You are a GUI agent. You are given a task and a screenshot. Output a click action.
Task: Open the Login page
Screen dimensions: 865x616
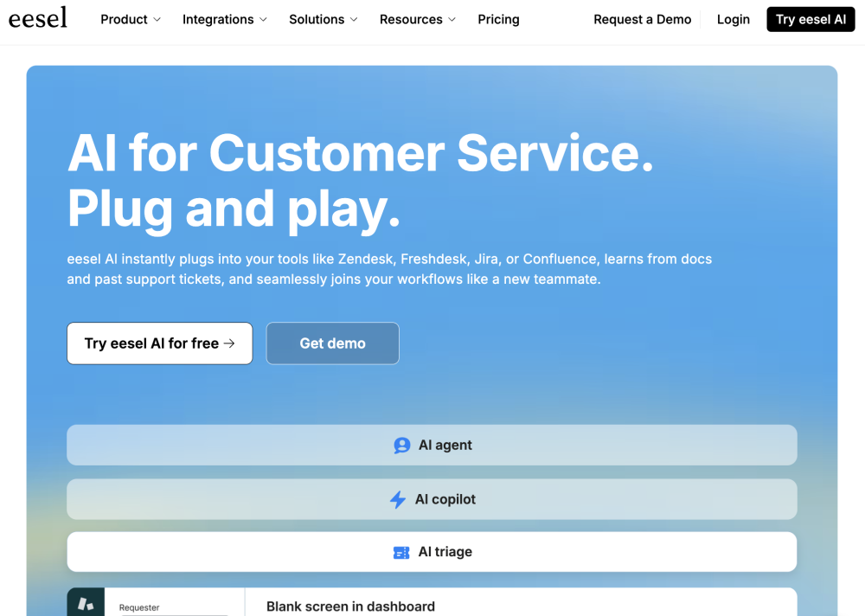click(x=734, y=19)
